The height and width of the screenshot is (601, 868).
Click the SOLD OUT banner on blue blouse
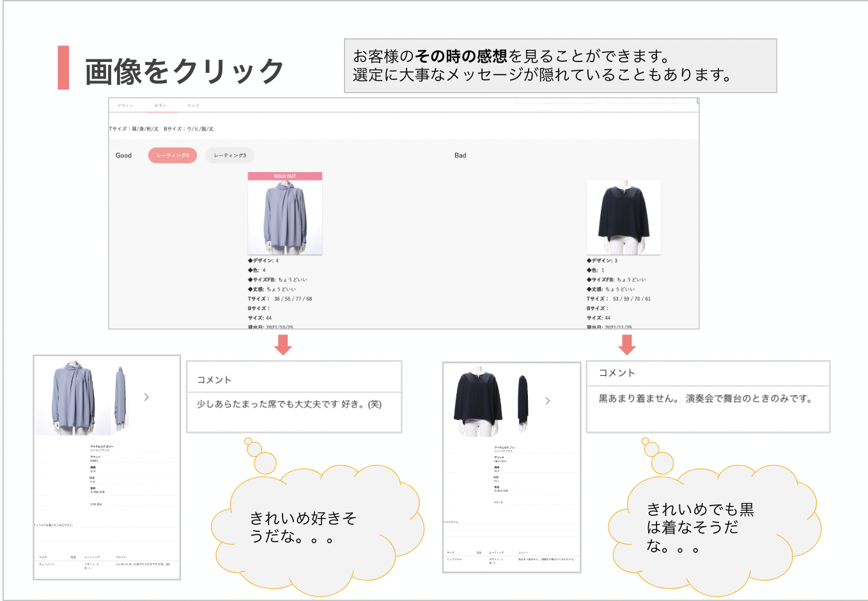coord(285,176)
